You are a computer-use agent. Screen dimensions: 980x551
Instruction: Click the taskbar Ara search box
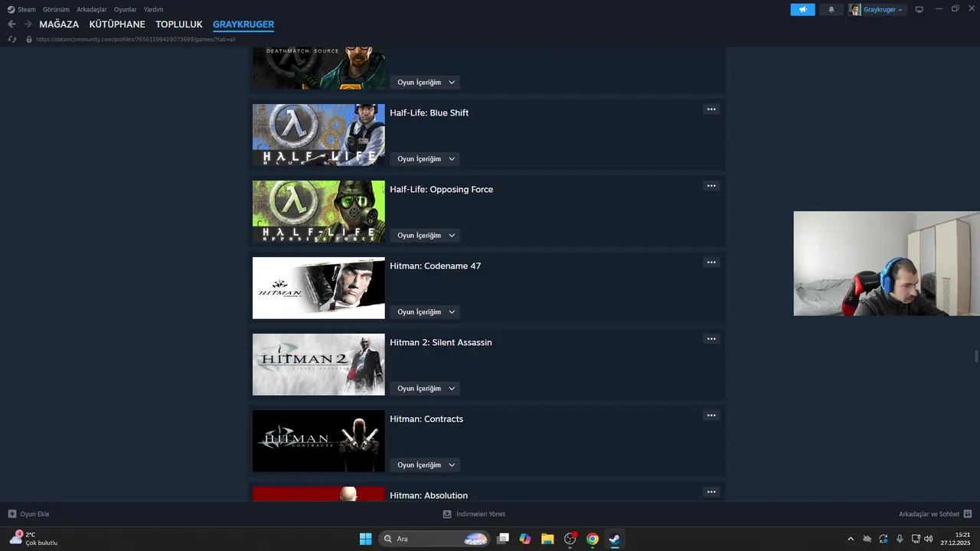pos(434,539)
